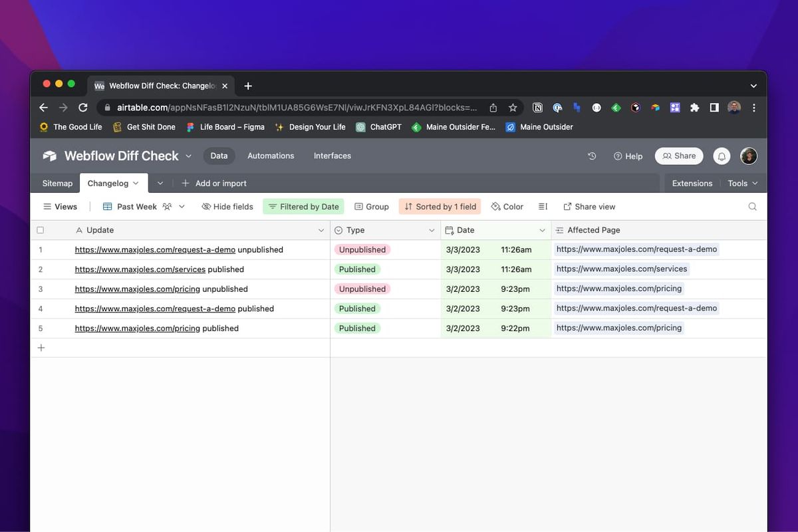Click Filtered by Date button

(303, 207)
